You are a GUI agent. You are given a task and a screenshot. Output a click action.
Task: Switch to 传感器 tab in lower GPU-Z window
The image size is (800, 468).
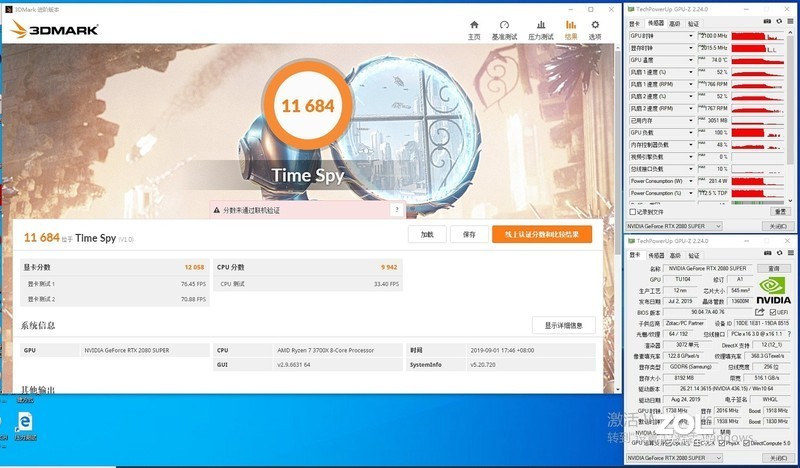pos(656,255)
